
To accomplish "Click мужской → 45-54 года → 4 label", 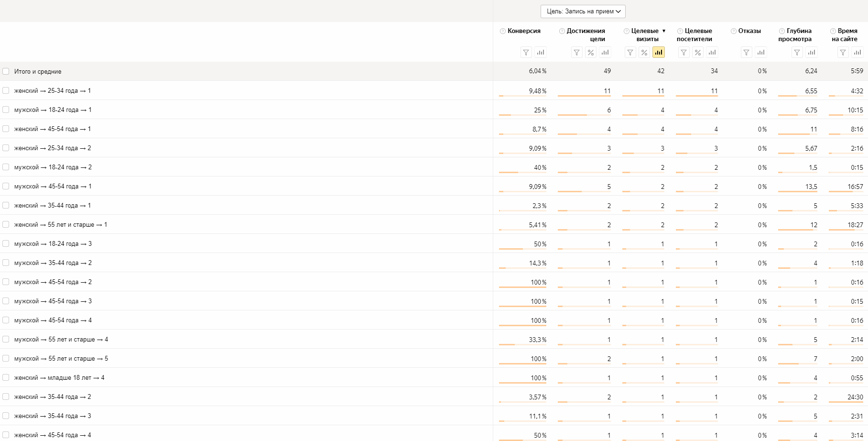I will tap(53, 320).
